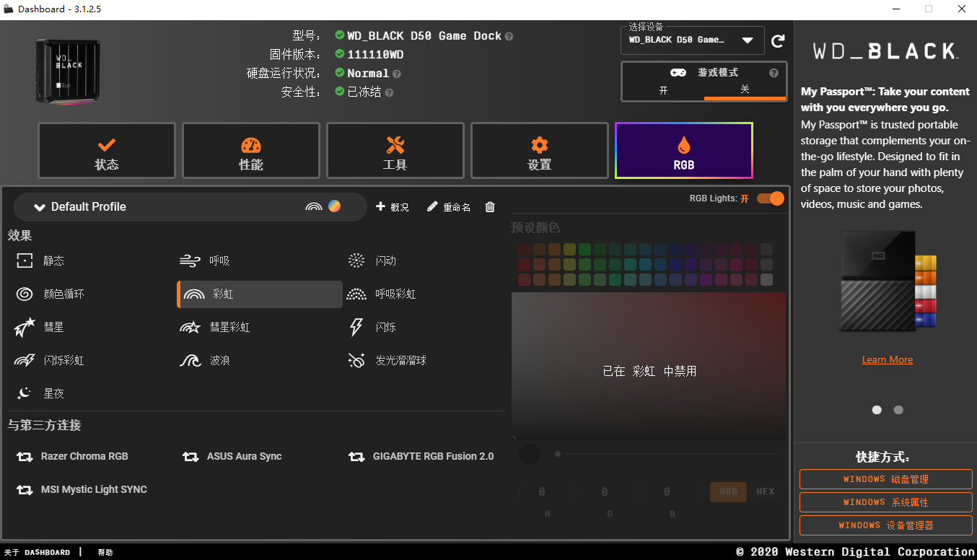Click the Learn More link
This screenshot has height=560, width=977.
point(888,359)
